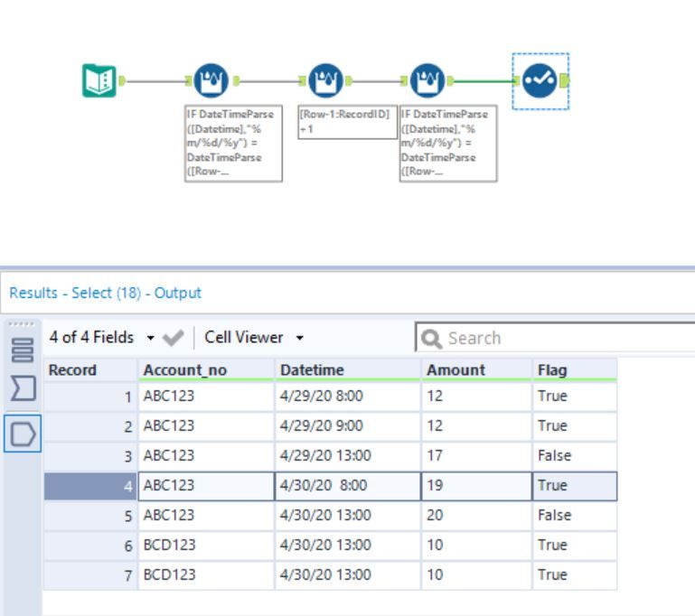Select the output data anchor view icon
695x616 pixels.
tap(23, 434)
